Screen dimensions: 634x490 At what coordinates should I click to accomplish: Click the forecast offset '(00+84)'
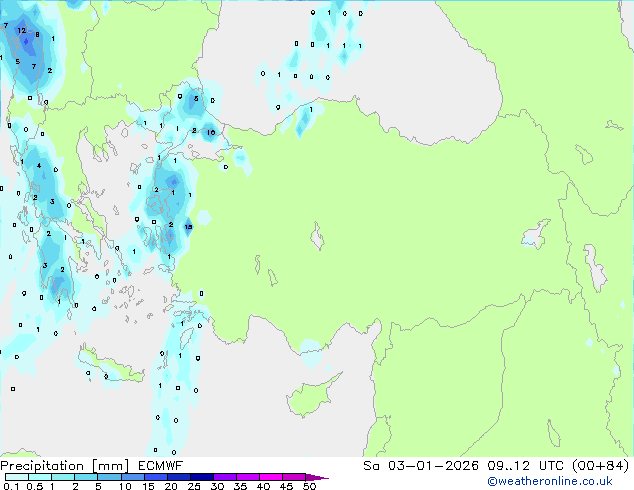point(601,466)
